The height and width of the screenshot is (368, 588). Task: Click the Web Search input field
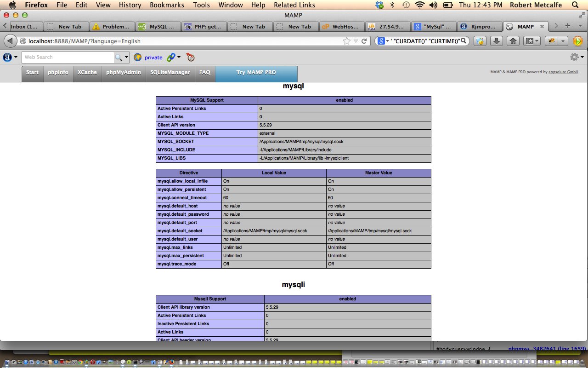pos(68,57)
